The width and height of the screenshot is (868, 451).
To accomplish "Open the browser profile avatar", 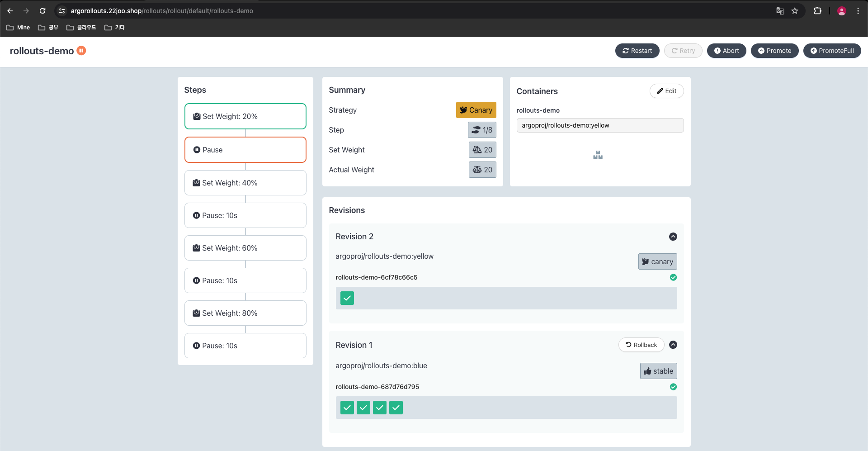I will (x=842, y=11).
